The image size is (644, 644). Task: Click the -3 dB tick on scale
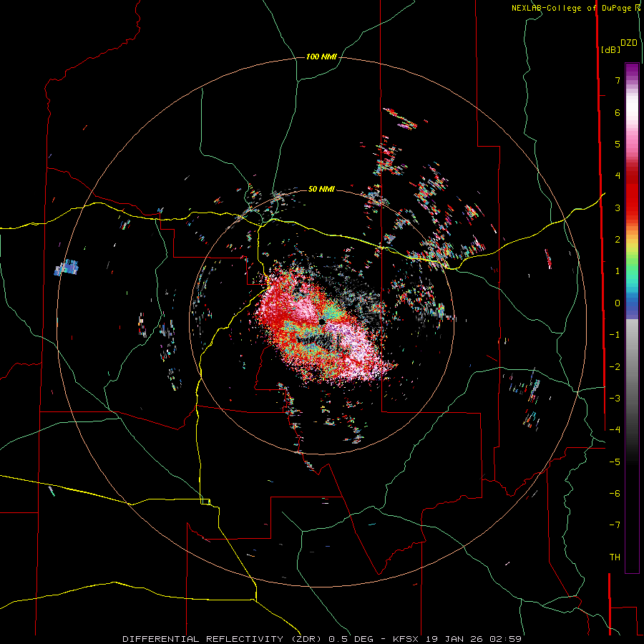615,399
